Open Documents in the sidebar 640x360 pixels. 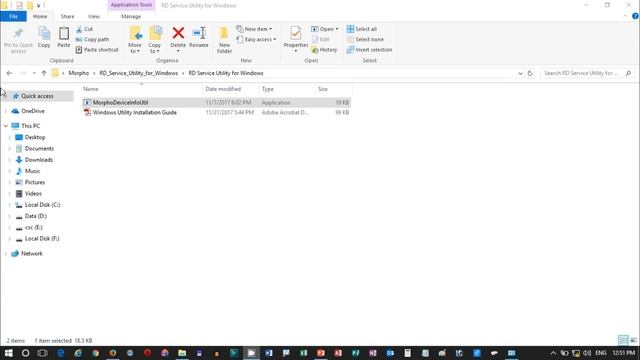(x=39, y=149)
